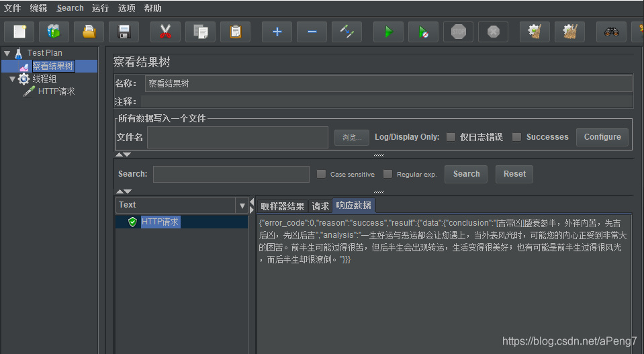Click the Stop sign icon

pyautogui.click(x=459, y=32)
